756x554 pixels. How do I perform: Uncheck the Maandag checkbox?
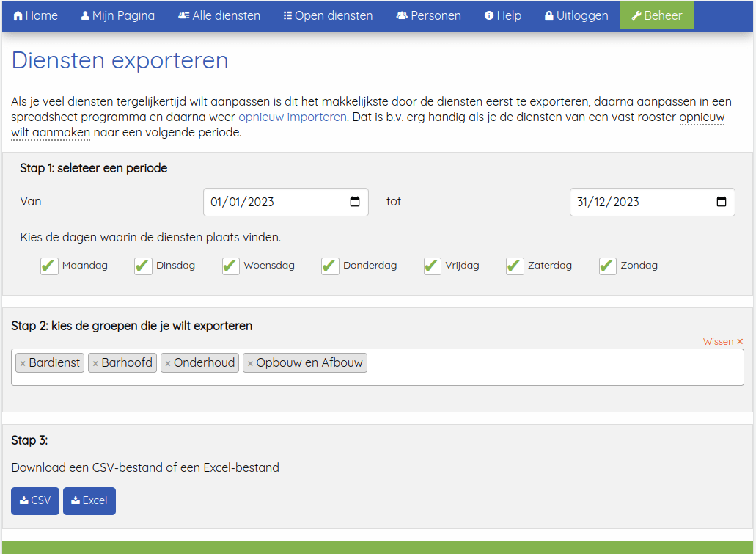pos(48,266)
